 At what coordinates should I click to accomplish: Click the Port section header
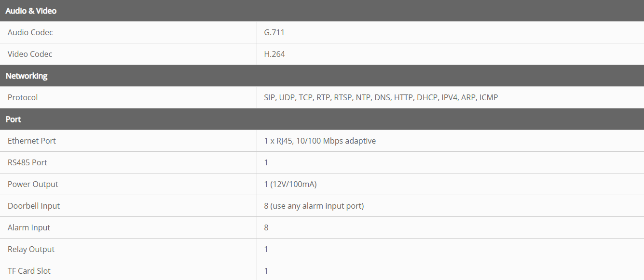pos(14,119)
